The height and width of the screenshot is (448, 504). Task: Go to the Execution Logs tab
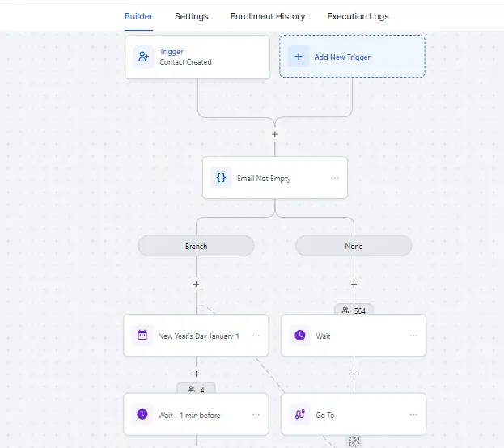tap(358, 16)
